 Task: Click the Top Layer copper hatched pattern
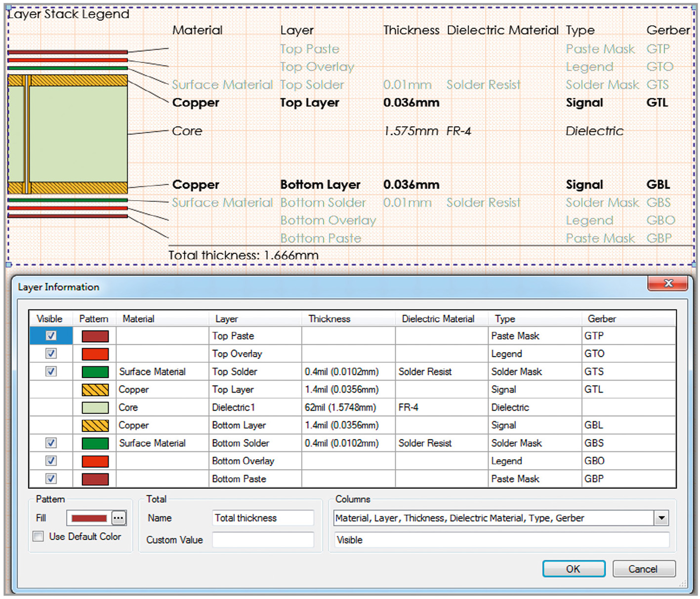click(95, 390)
